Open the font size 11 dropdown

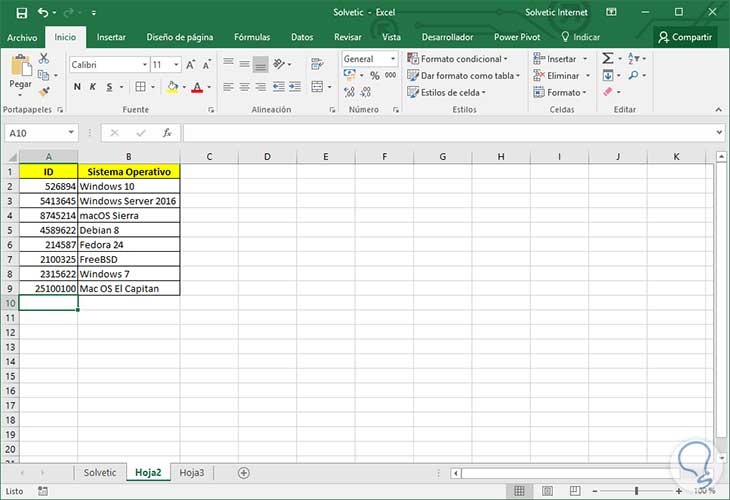(x=176, y=65)
